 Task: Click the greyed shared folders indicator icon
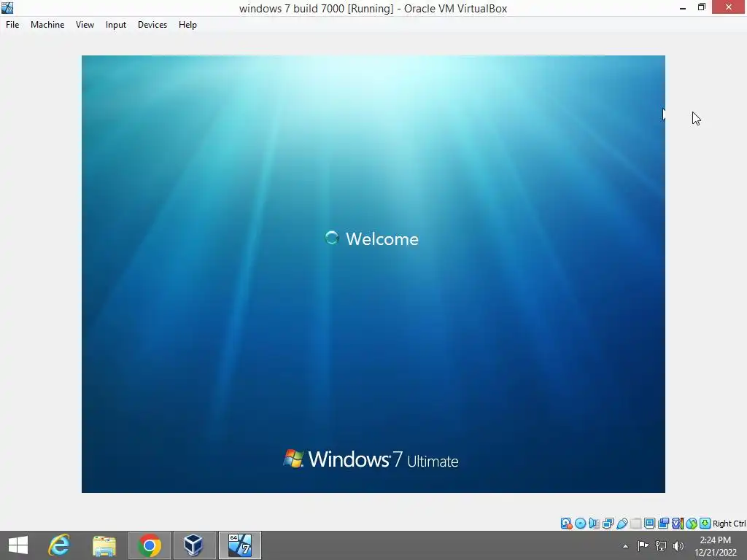pyautogui.click(x=635, y=524)
